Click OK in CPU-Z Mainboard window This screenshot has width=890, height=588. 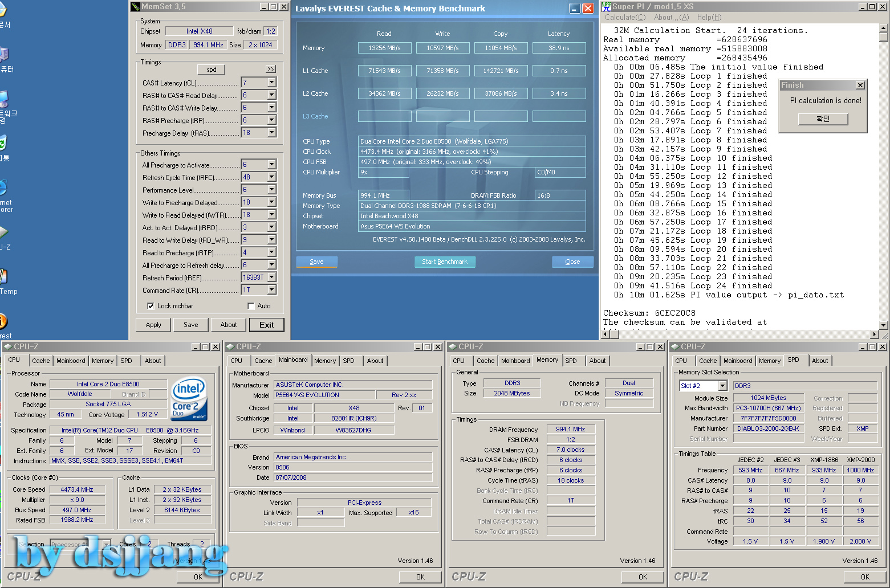(420, 577)
